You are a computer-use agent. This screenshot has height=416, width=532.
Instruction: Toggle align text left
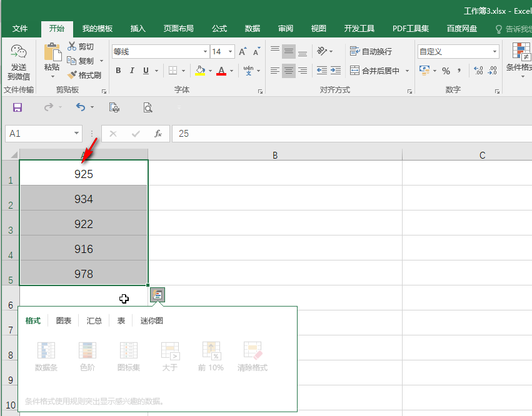pos(275,71)
